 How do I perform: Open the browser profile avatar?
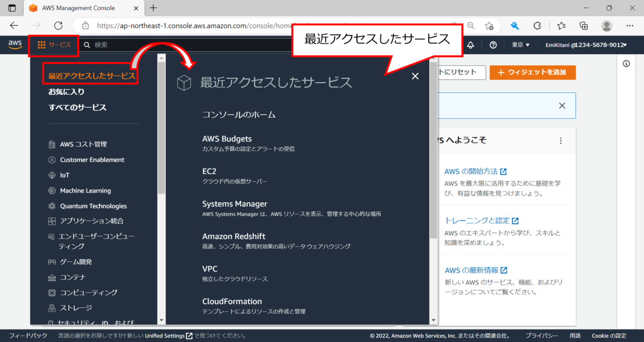click(606, 26)
